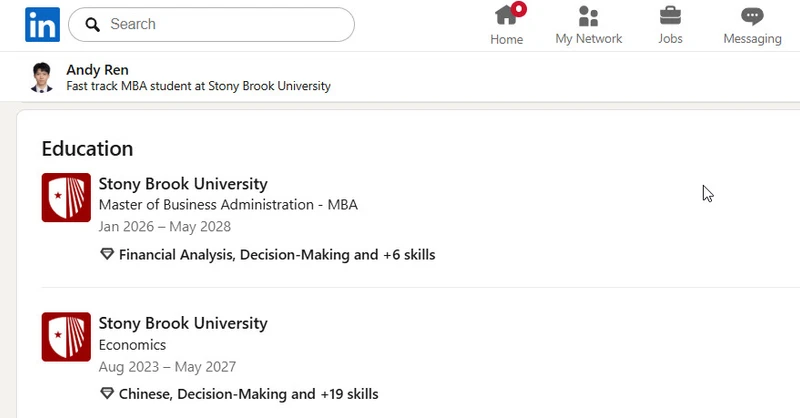The height and width of the screenshot is (418, 800).
Task: Click the Stony Brook logo beside the Economics entry
Action: click(x=66, y=337)
